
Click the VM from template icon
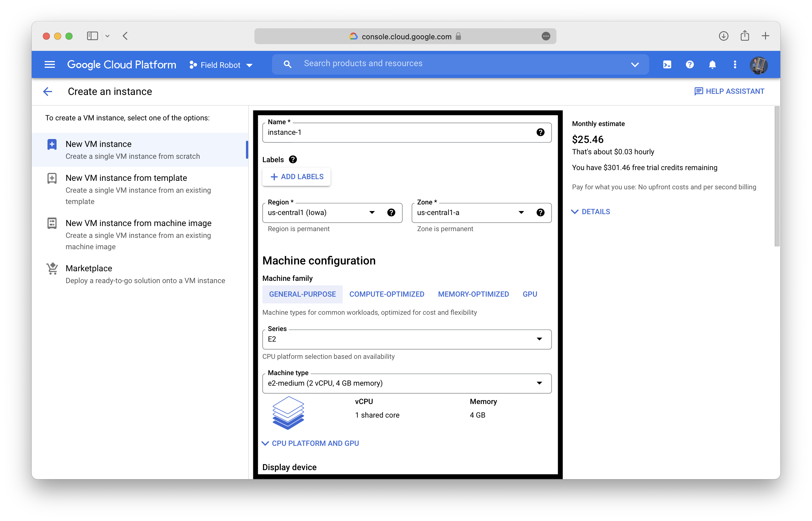(52, 178)
